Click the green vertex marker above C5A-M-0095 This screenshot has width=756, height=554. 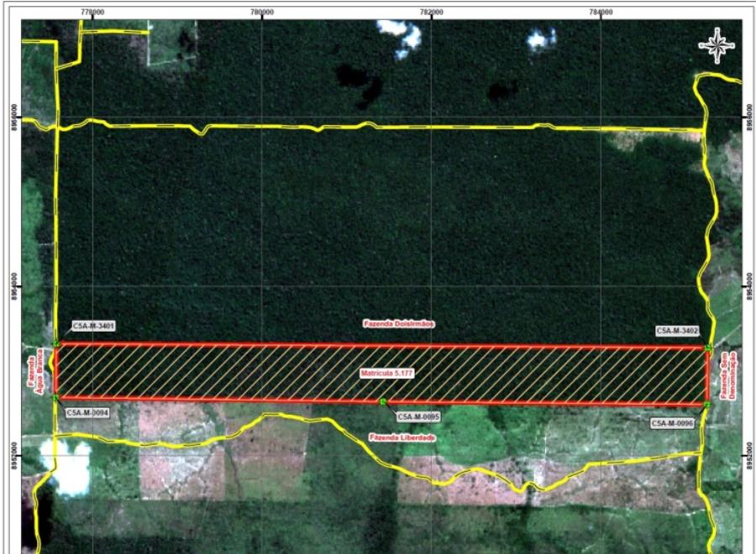point(383,401)
